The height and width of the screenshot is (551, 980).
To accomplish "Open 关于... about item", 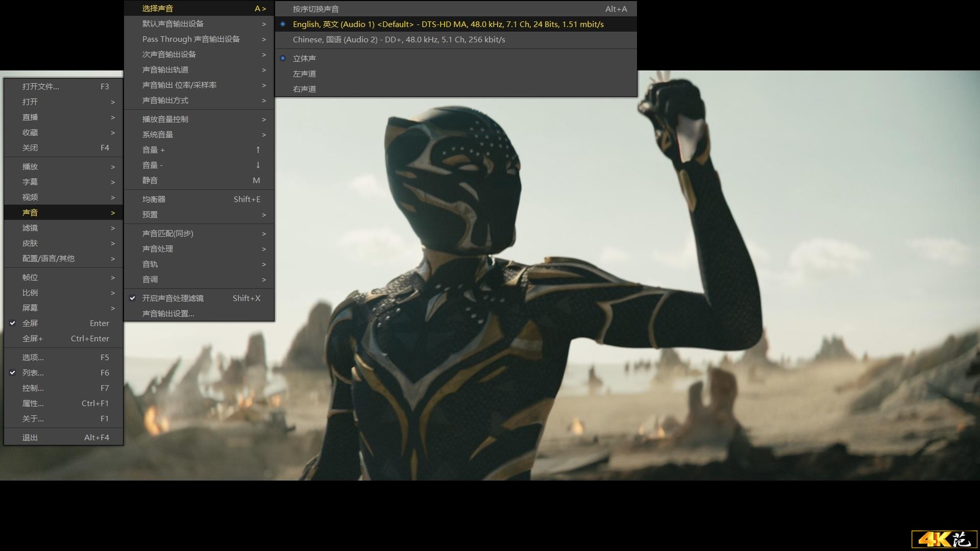I will pos(63,418).
